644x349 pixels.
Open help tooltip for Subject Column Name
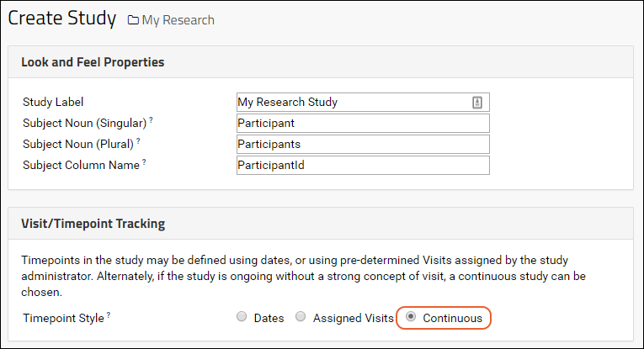pos(144,162)
